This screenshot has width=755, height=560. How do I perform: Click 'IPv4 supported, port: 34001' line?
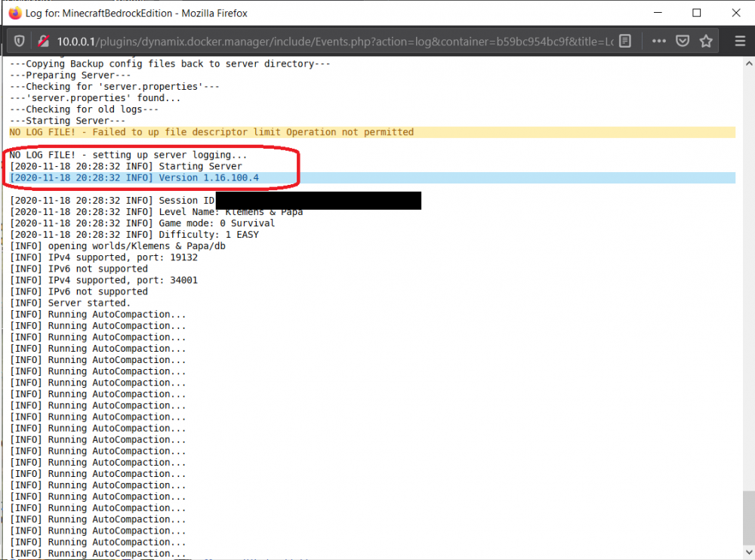click(x=103, y=280)
